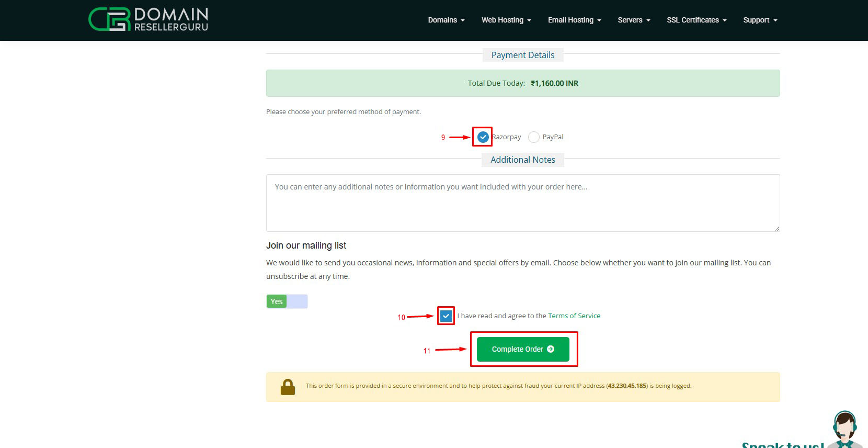Screen dimensions: 868x448
Task: Expand the SSL Certificates menu
Action: pyautogui.click(x=696, y=20)
